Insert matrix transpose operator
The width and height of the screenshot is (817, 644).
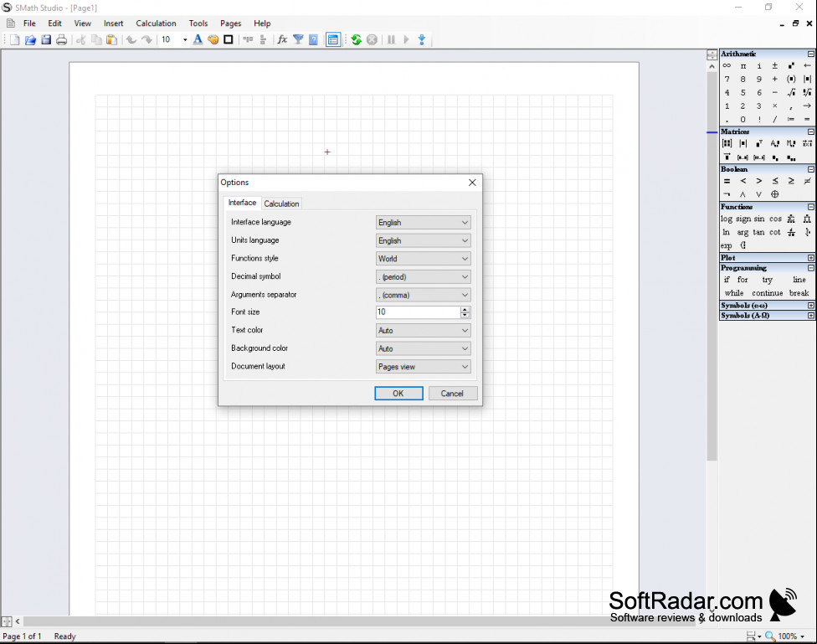point(759,143)
